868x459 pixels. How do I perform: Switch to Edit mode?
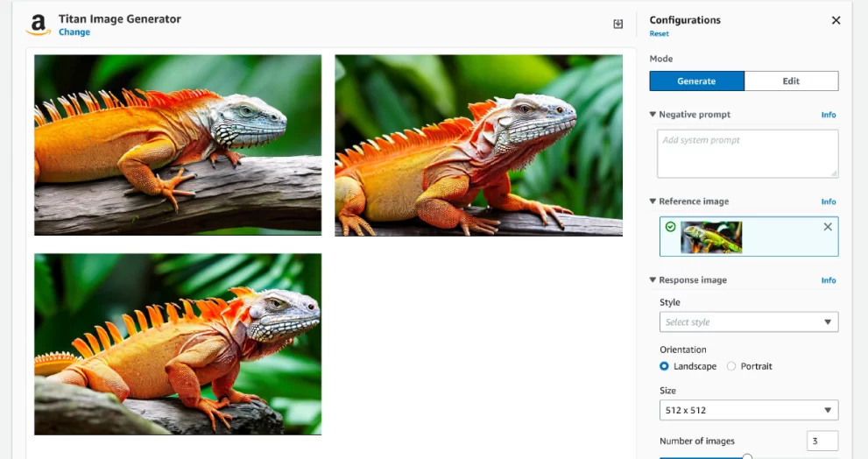pos(791,81)
